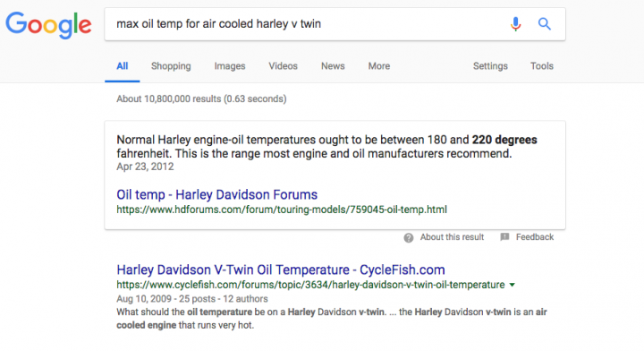Expand the green arrow beside the CycleFish URL
This screenshot has width=644, height=351.
coord(513,285)
